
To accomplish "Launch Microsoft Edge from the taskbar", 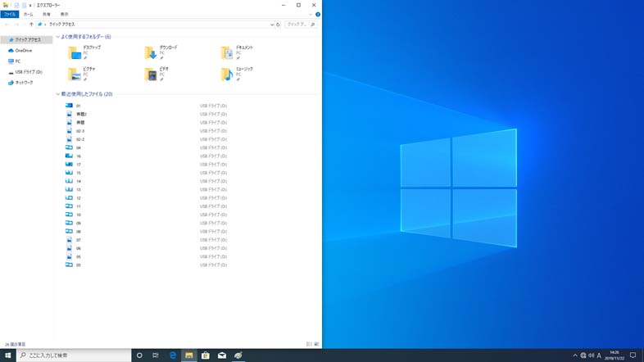I will 173,355.
